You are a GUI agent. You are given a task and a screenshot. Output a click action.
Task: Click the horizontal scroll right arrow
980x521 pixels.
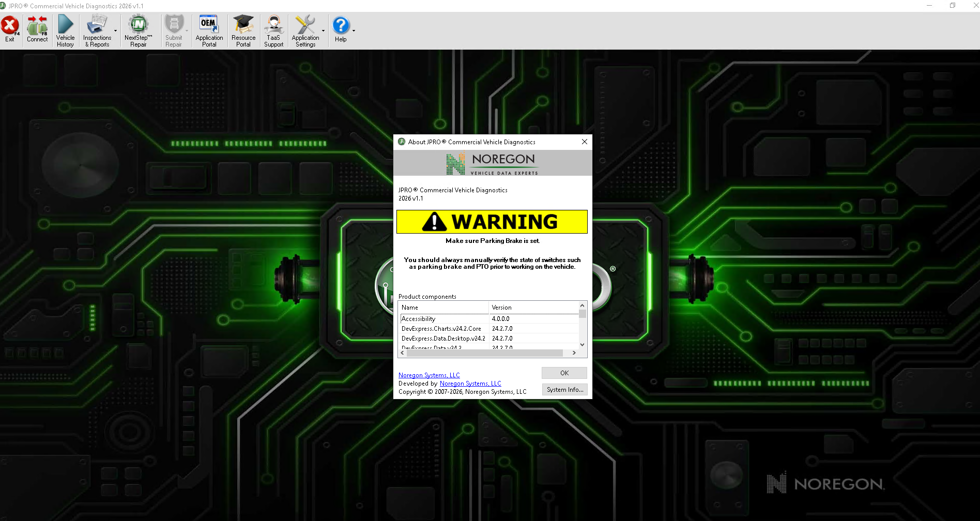pyautogui.click(x=574, y=353)
